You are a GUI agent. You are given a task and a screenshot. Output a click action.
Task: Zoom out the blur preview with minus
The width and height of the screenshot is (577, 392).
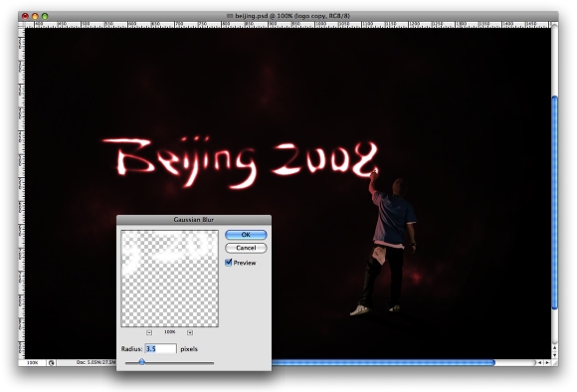[149, 332]
